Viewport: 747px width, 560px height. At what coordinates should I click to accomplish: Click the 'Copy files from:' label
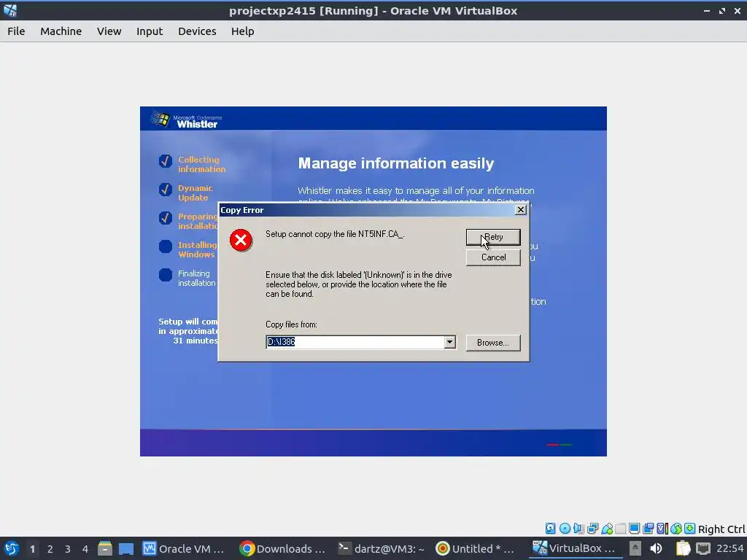[291, 324]
